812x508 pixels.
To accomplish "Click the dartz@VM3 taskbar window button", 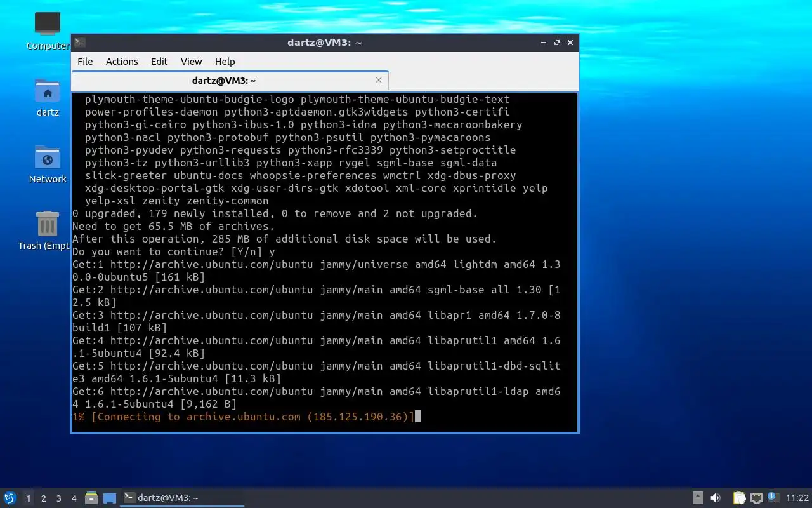I will [x=183, y=498].
